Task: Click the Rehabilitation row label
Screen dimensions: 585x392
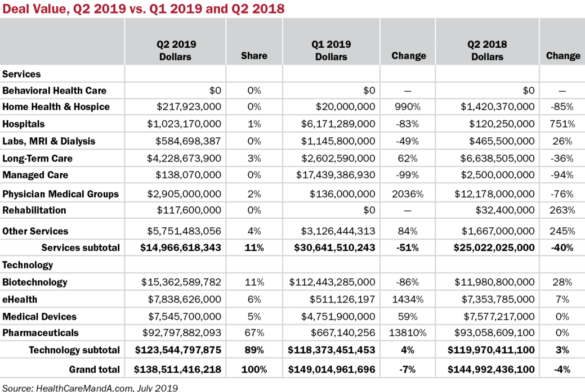Action: (x=34, y=210)
